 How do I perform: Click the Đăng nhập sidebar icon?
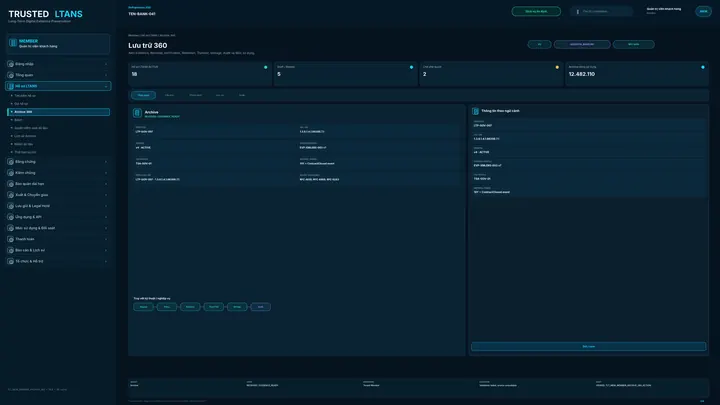point(11,64)
